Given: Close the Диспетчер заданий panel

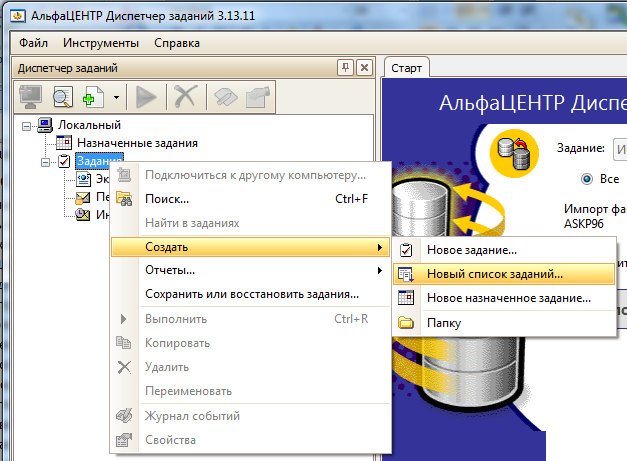Looking at the screenshot, I should point(364,68).
